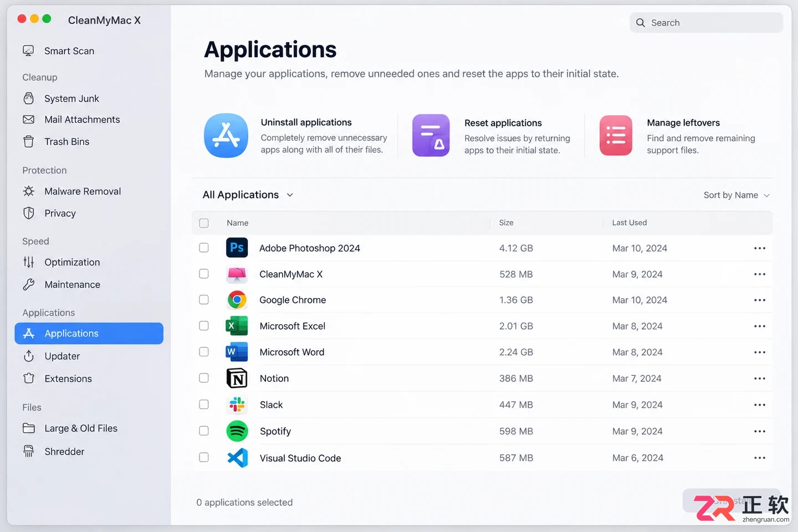Check the Microsoft Word checkbox
Viewport: 798px width, 532px height.
pos(204,352)
